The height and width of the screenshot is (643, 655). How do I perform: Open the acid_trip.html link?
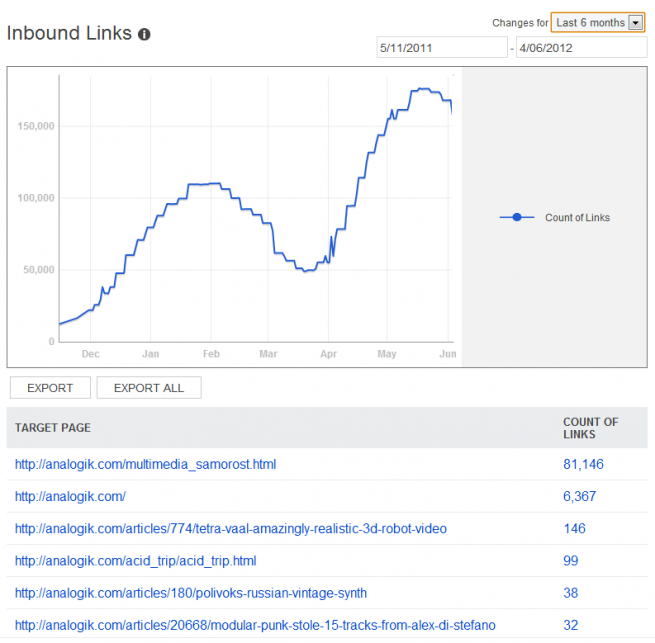pos(136,561)
